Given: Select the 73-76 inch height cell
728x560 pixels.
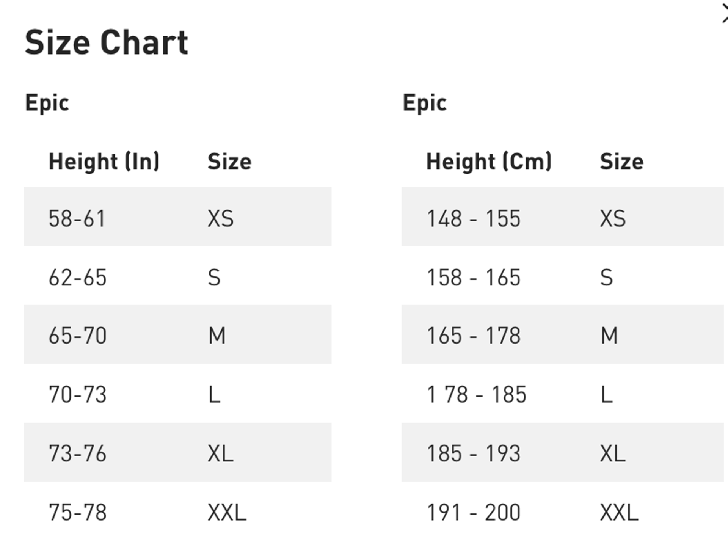Looking at the screenshot, I should (77, 453).
